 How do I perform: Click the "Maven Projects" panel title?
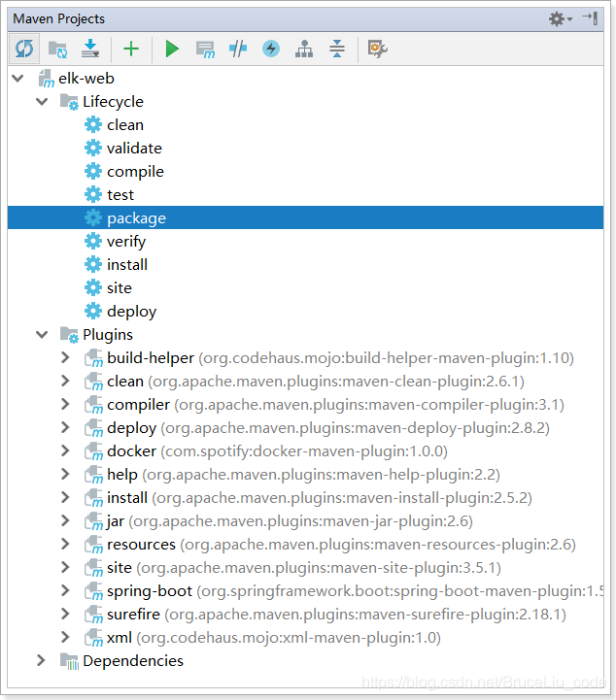tap(58, 18)
